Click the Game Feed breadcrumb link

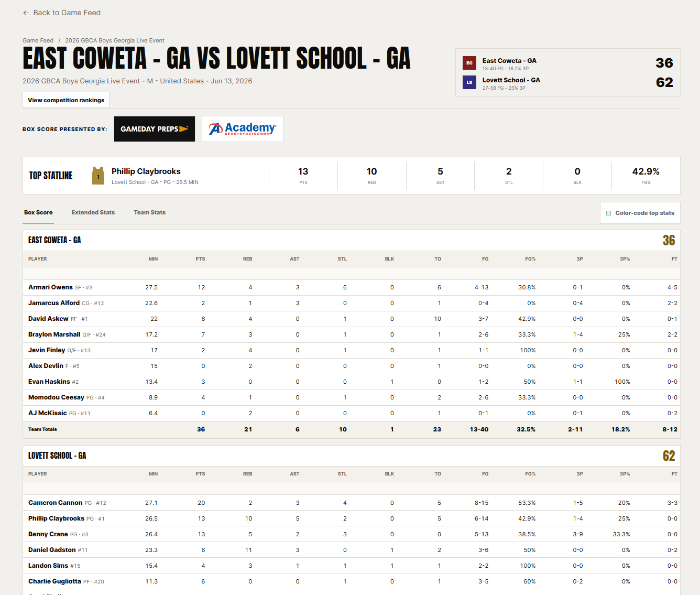point(38,40)
